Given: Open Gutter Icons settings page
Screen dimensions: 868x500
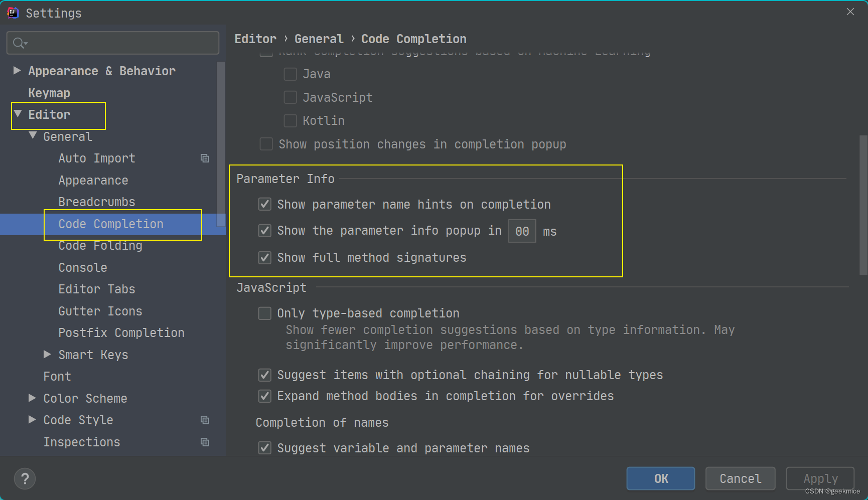Looking at the screenshot, I should coord(100,311).
